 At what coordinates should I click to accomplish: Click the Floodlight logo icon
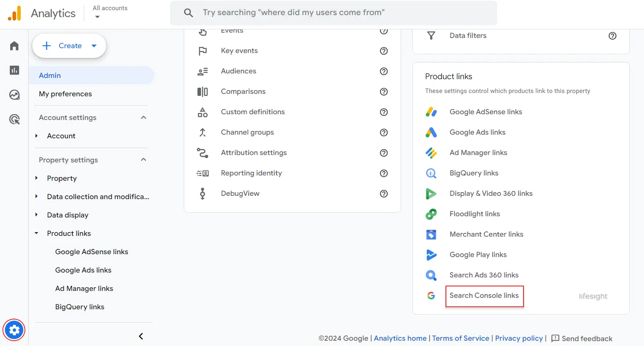coord(431,214)
